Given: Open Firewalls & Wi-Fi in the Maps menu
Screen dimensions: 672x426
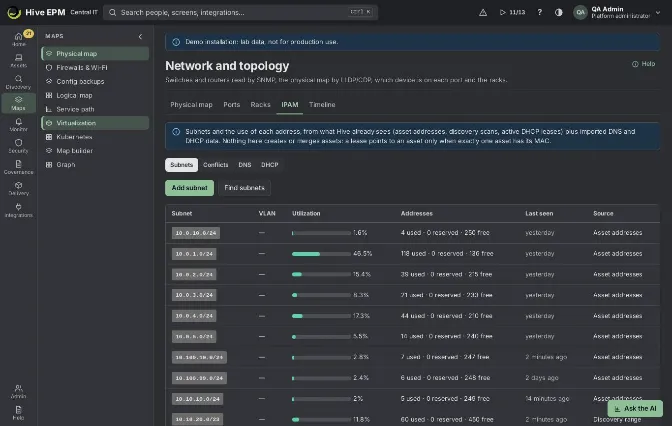Looking at the screenshot, I should click(95, 67).
